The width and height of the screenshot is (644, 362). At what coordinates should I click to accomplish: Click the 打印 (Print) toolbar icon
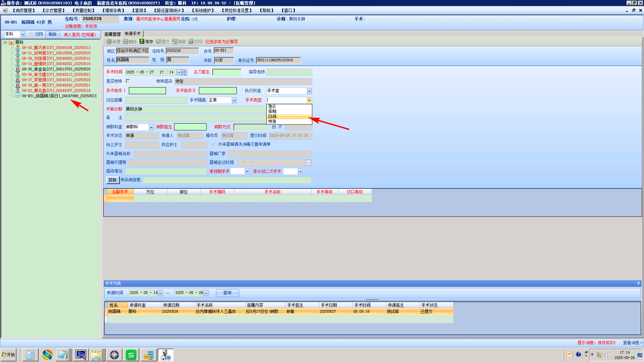click(x=191, y=42)
